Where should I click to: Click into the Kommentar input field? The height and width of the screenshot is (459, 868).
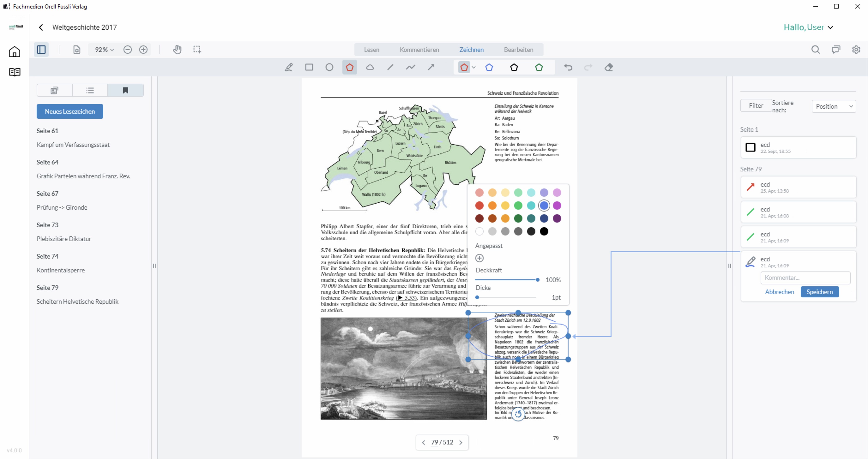[x=805, y=277]
